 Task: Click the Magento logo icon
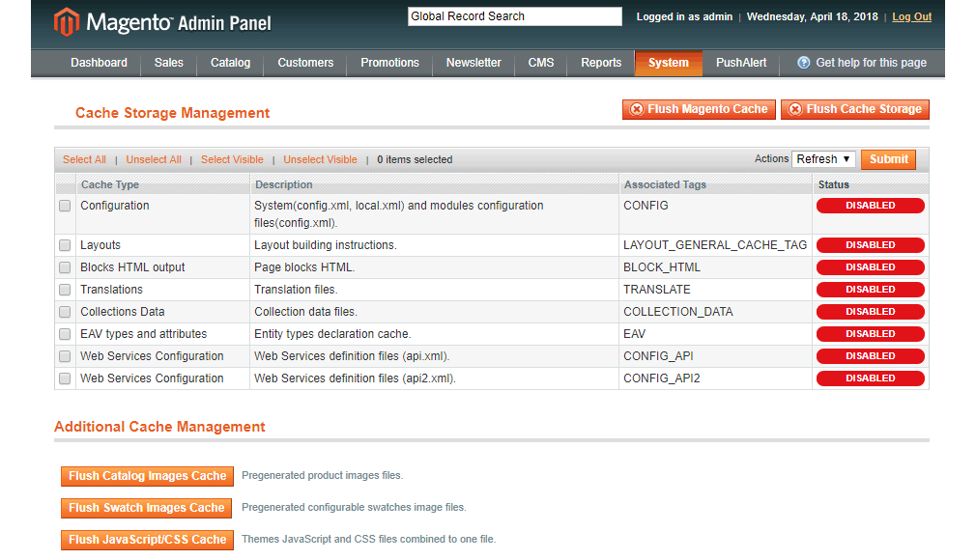67,22
